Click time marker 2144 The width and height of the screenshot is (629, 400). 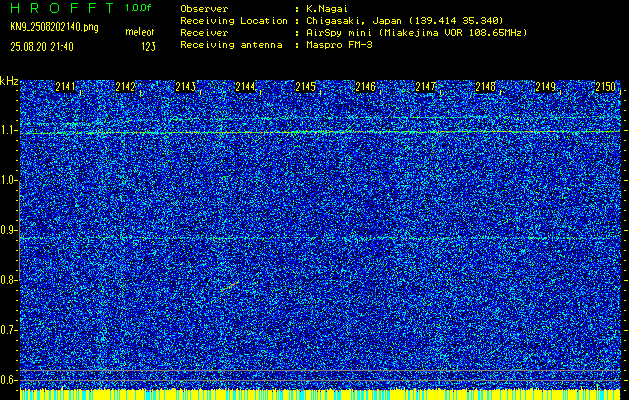[246, 87]
